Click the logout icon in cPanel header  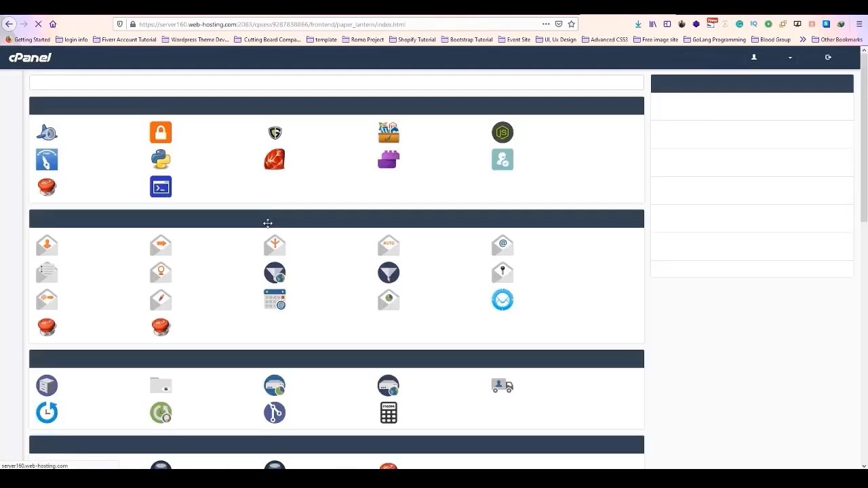tap(828, 58)
